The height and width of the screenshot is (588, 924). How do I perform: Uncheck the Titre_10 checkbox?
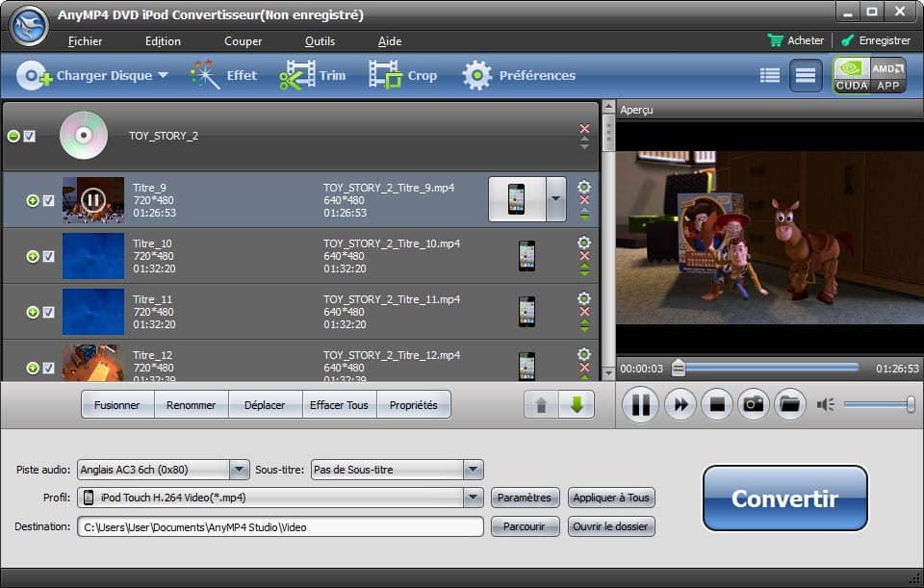click(48, 256)
